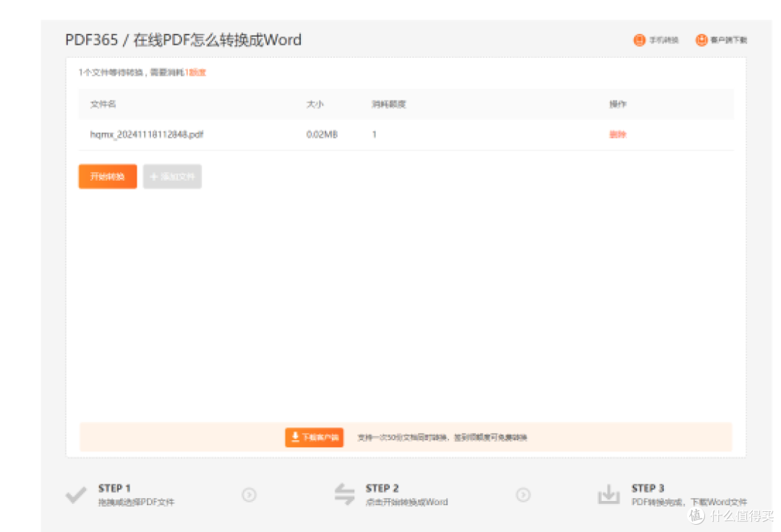Click the STEP 2 heading text

coord(382,488)
